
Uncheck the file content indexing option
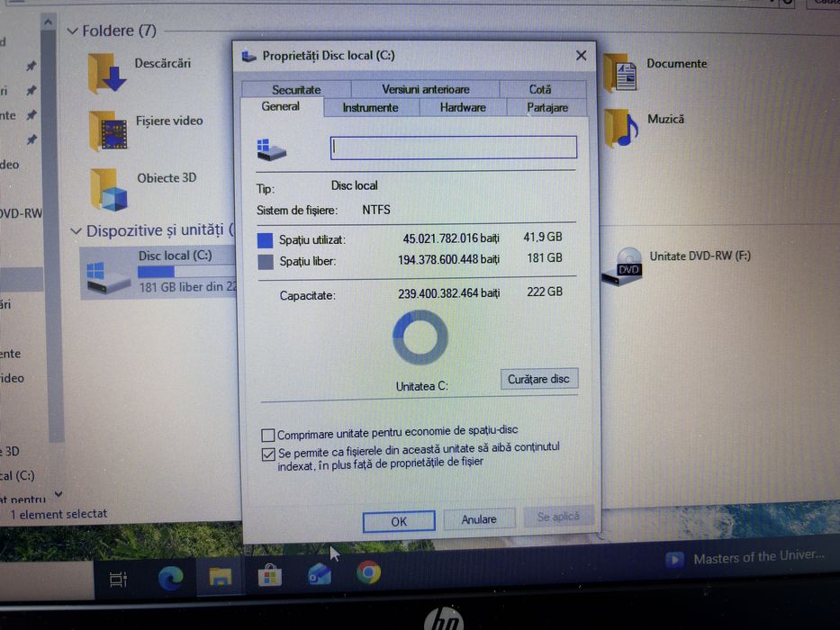coord(268,454)
